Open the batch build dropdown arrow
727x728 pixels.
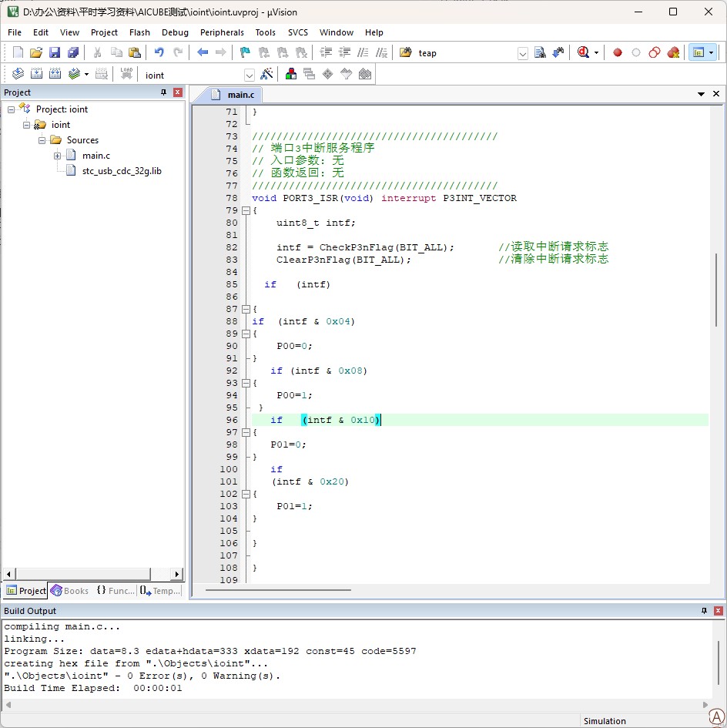point(86,74)
